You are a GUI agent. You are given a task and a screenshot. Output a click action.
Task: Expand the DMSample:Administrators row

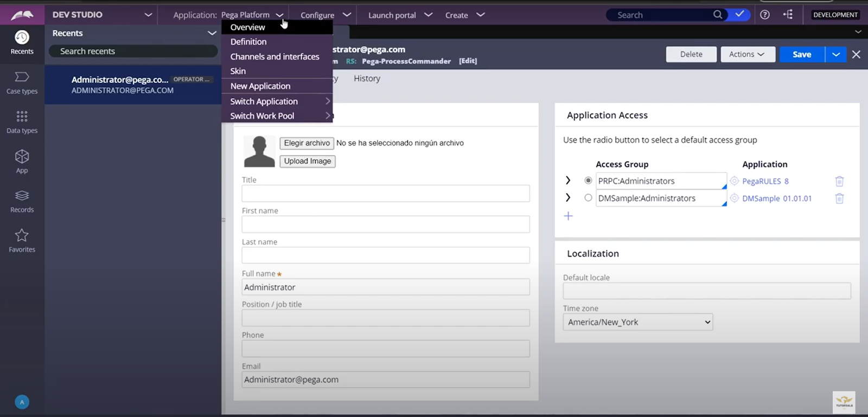pos(568,198)
